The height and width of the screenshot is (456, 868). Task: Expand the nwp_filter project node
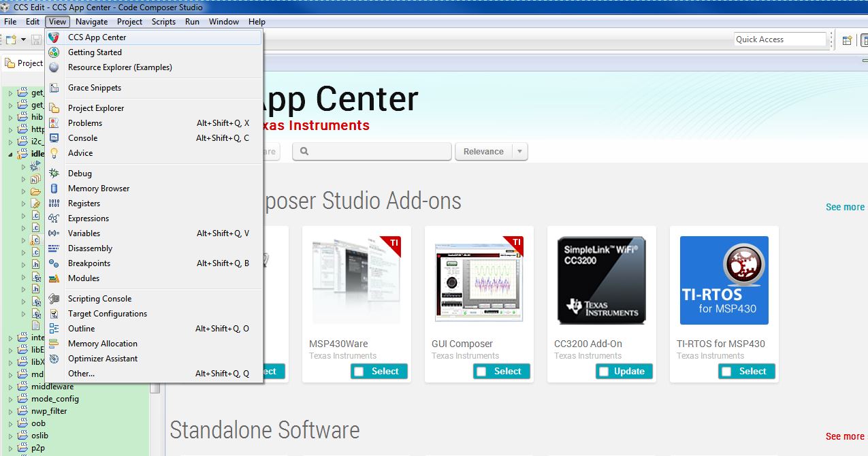pyautogui.click(x=10, y=411)
